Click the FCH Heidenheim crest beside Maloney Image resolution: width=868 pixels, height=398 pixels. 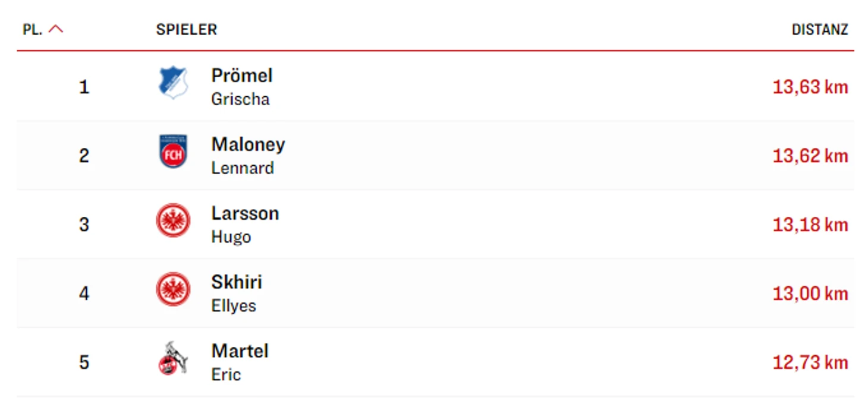click(x=173, y=151)
